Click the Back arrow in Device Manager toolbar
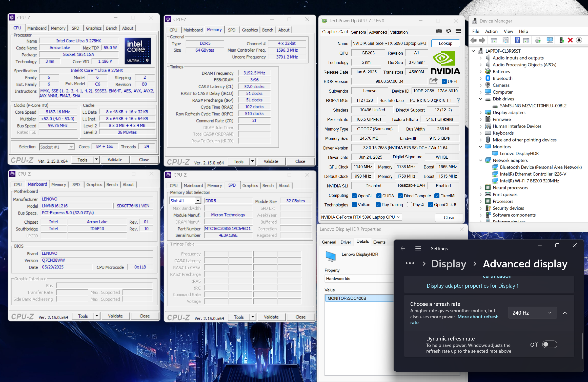The width and height of the screenshot is (588, 382). coord(473,40)
